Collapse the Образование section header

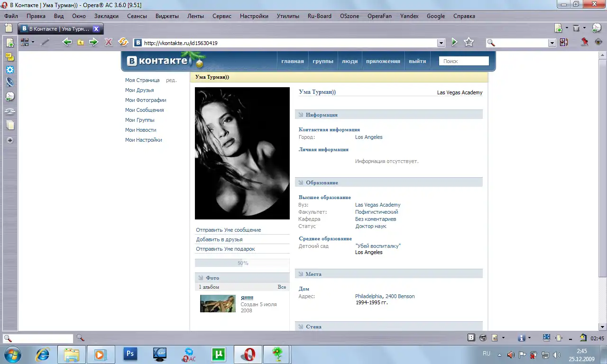[322, 182]
